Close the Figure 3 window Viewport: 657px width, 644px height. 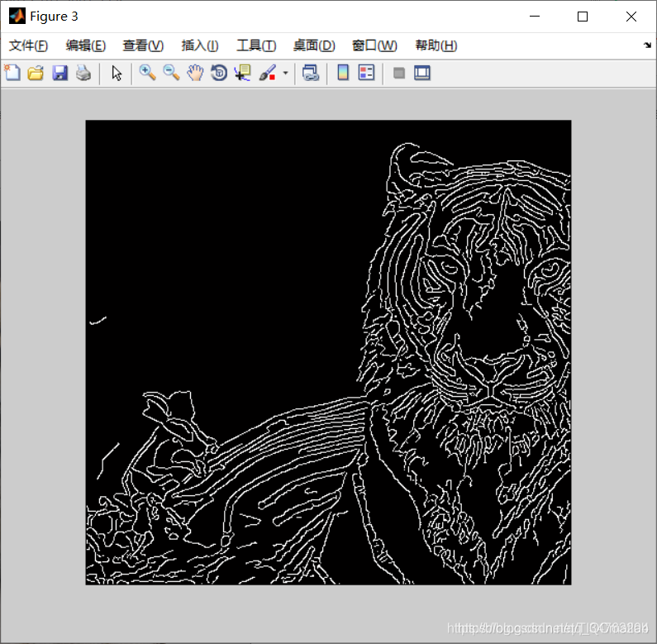click(631, 17)
